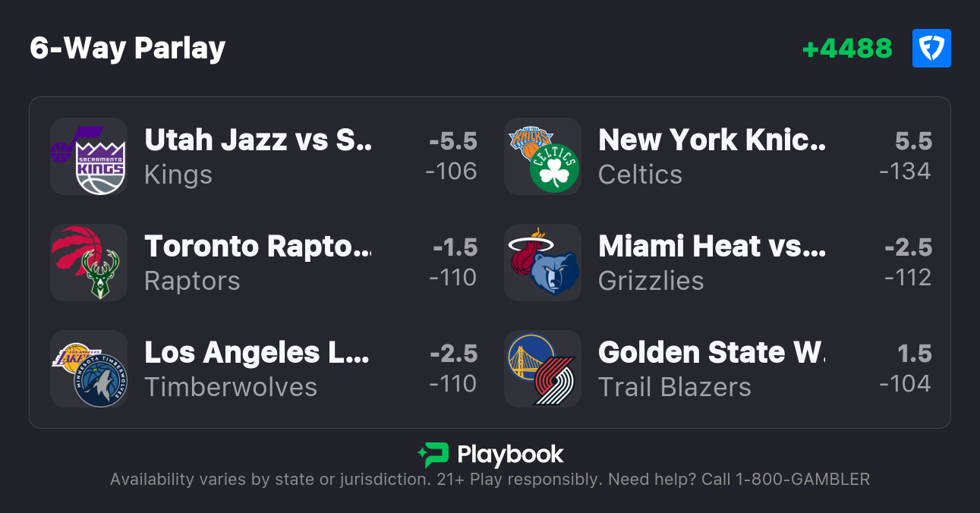The image size is (980, 513).
Task: Click the FanDuel sportsbook logo icon
Action: pyautogui.click(x=931, y=49)
